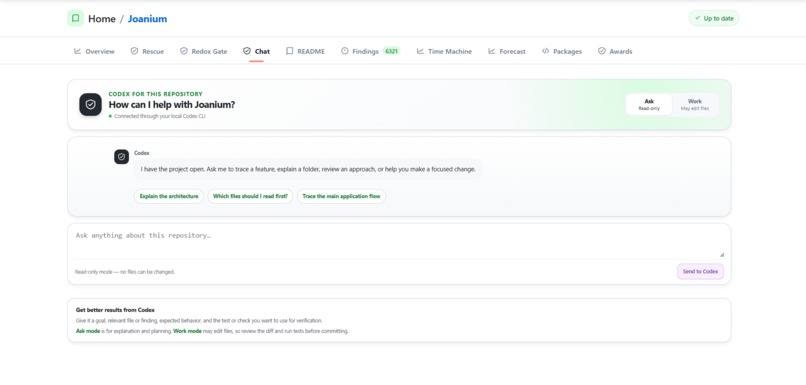Image resolution: width=806 pixels, height=385 pixels.
Task: Click the 'Get better results from Codex' heading
Action: tap(115, 310)
